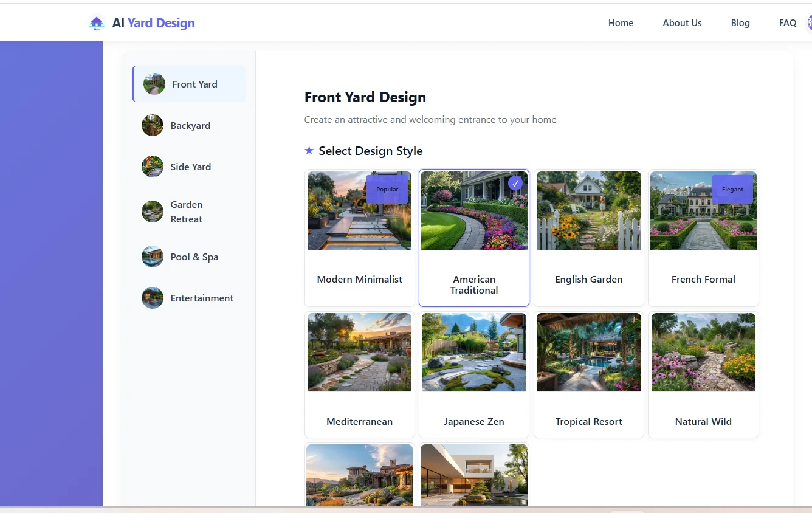Click the Natural Wild label text

[703, 421]
